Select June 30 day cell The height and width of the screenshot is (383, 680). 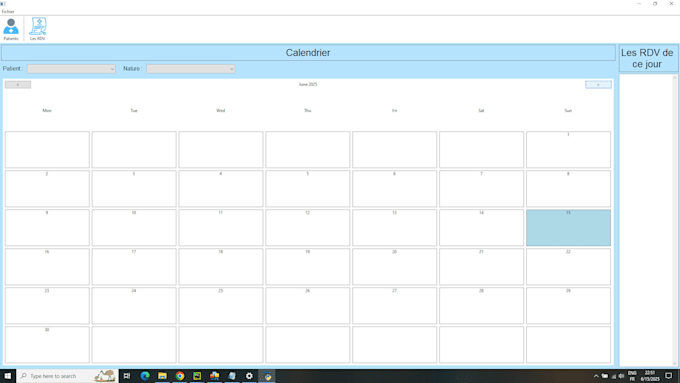[x=47, y=345]
